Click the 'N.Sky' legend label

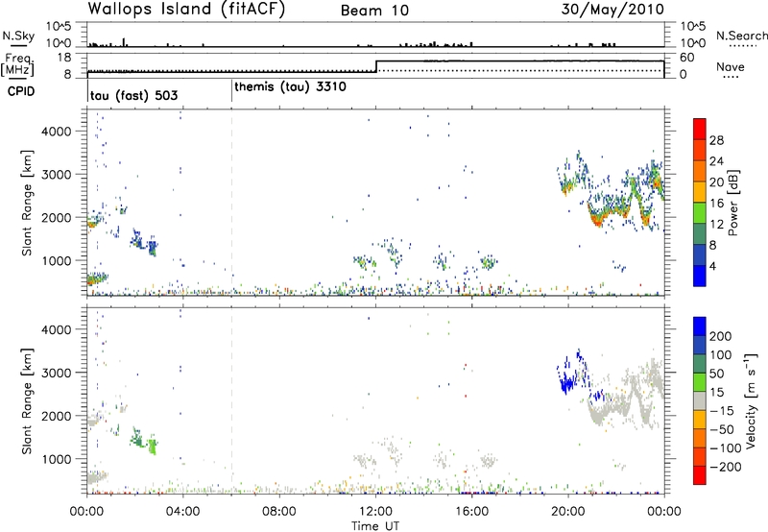click(x=18, y=36)
